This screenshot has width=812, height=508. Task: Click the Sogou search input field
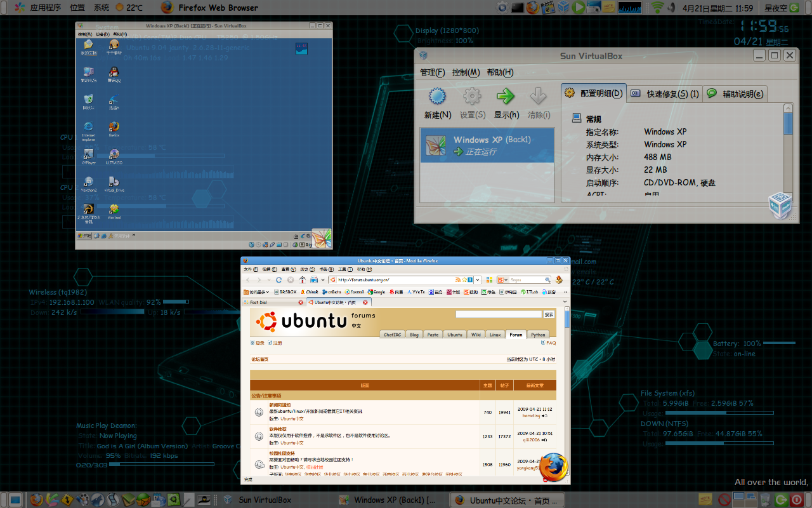pos(527,280)
